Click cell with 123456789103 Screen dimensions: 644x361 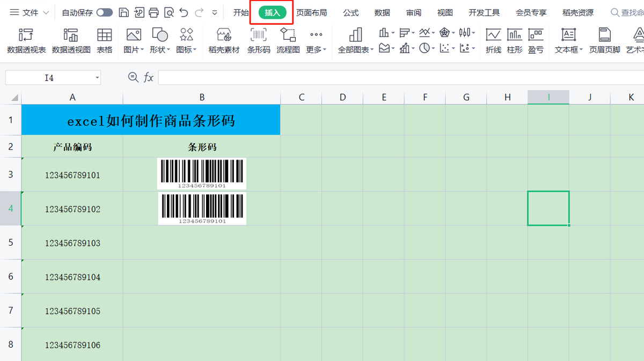point(72,243)
